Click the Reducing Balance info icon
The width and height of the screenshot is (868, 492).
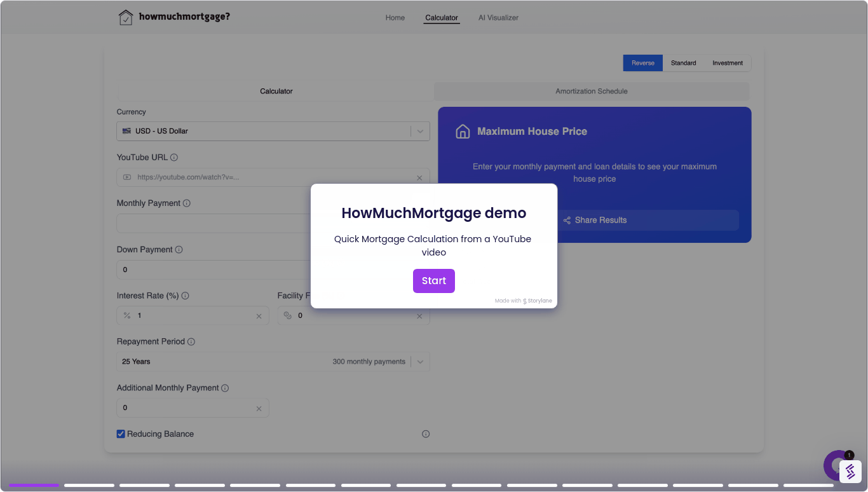[426, 434]
